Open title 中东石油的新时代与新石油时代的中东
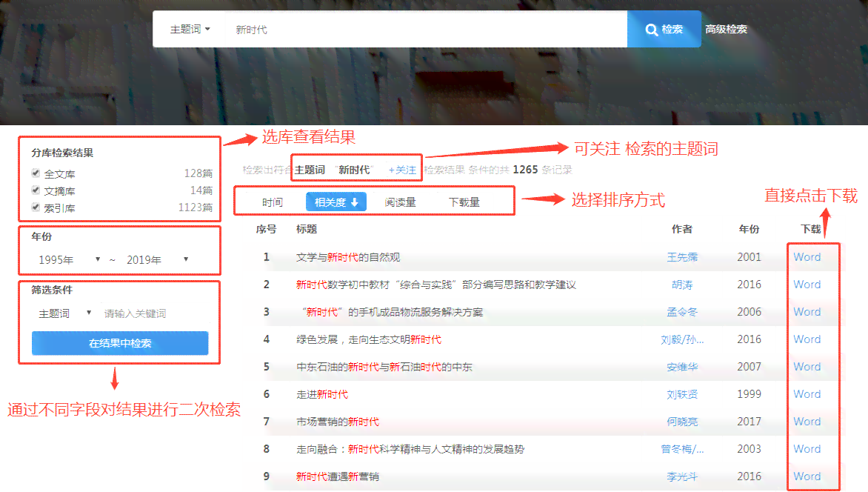 point(384,367)
